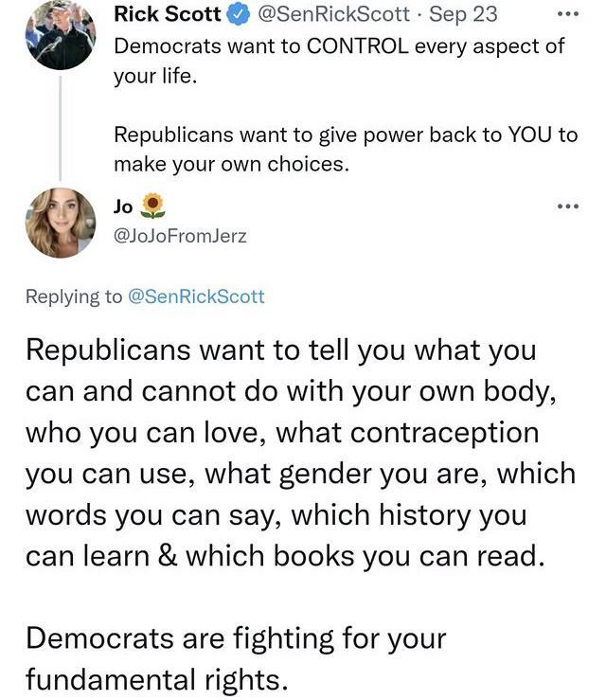
Task: Open Rick Scott's profile picture
Action: [62, 35]
